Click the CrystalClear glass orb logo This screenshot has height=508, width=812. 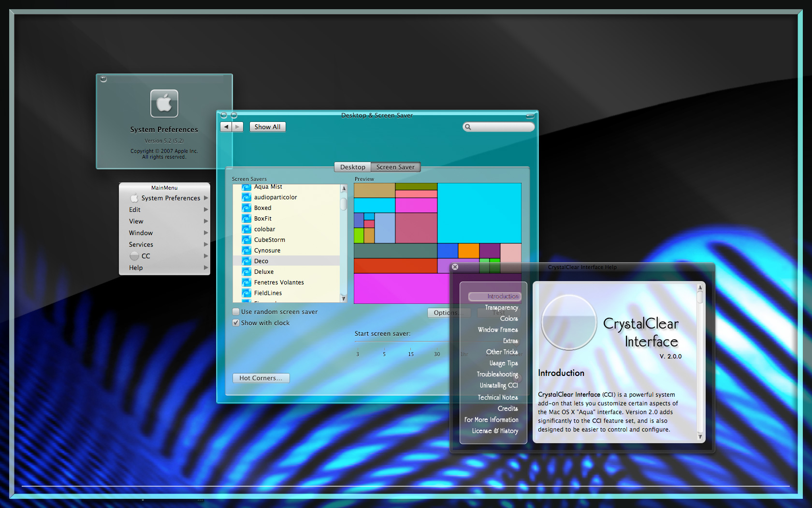point(569,322)
